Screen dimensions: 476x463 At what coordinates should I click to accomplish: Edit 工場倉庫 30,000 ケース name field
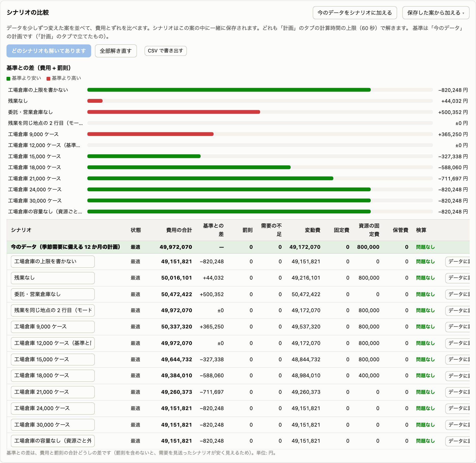53,425
